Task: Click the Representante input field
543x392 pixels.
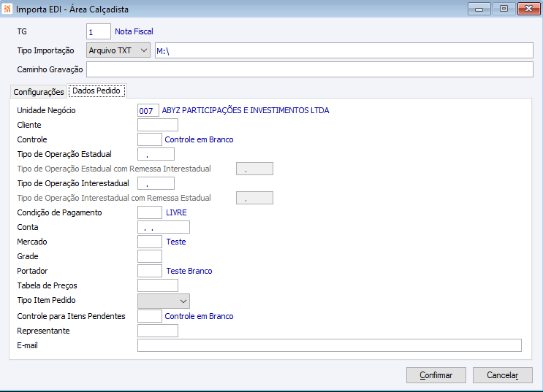Action: click(x=157, y=331)
